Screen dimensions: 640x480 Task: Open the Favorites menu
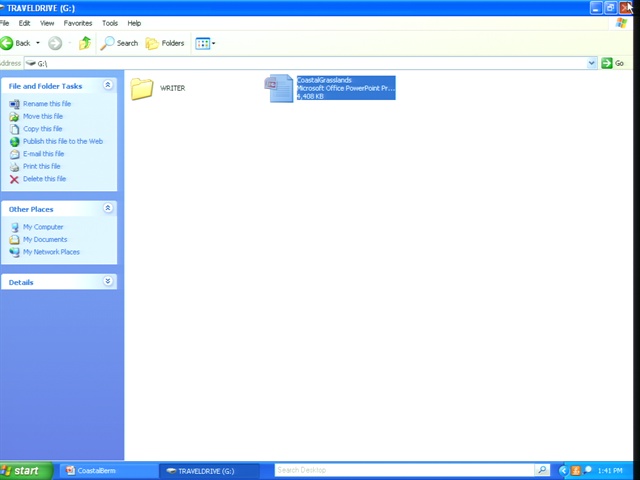pos(78,23)
